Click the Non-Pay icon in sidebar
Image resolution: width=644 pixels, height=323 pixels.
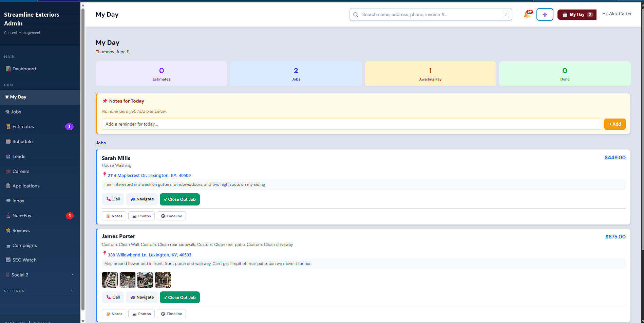coord(8,215)
